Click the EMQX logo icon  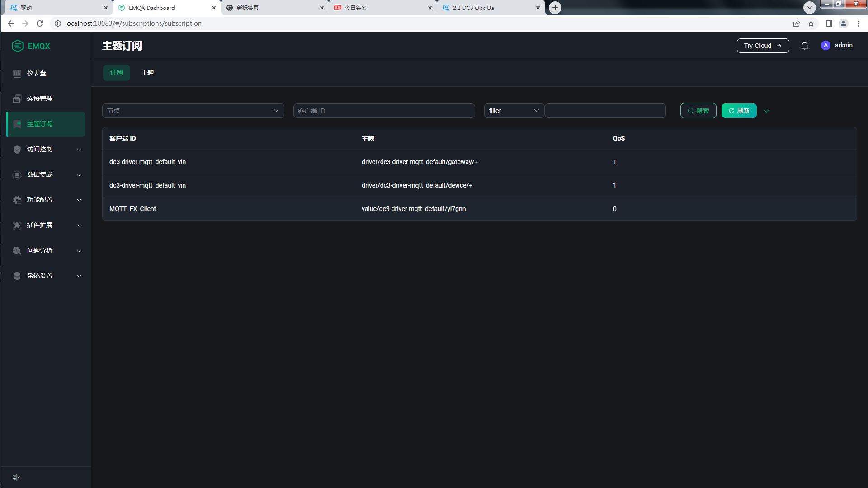(18, 46)
